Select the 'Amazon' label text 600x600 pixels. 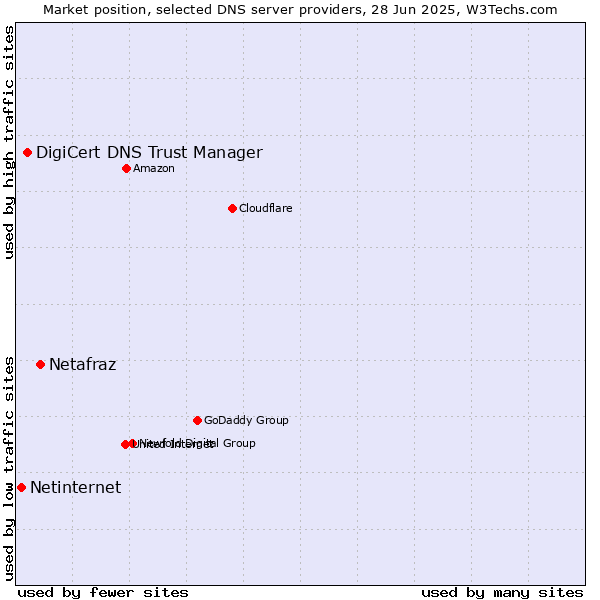pyautogui.click(x=154, y=168)
